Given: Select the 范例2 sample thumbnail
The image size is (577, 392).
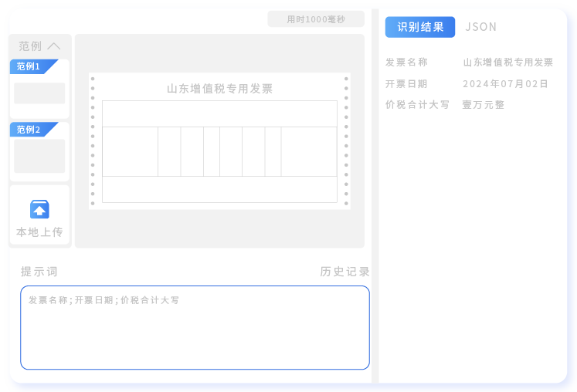Looking at the screenshot, I should tap(39, 156).
